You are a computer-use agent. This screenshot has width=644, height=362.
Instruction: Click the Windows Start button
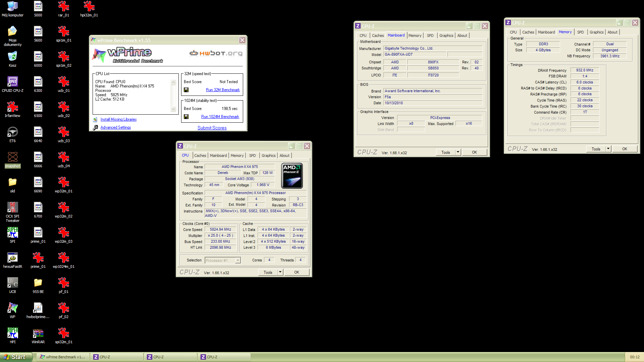(x=16, y=357)
